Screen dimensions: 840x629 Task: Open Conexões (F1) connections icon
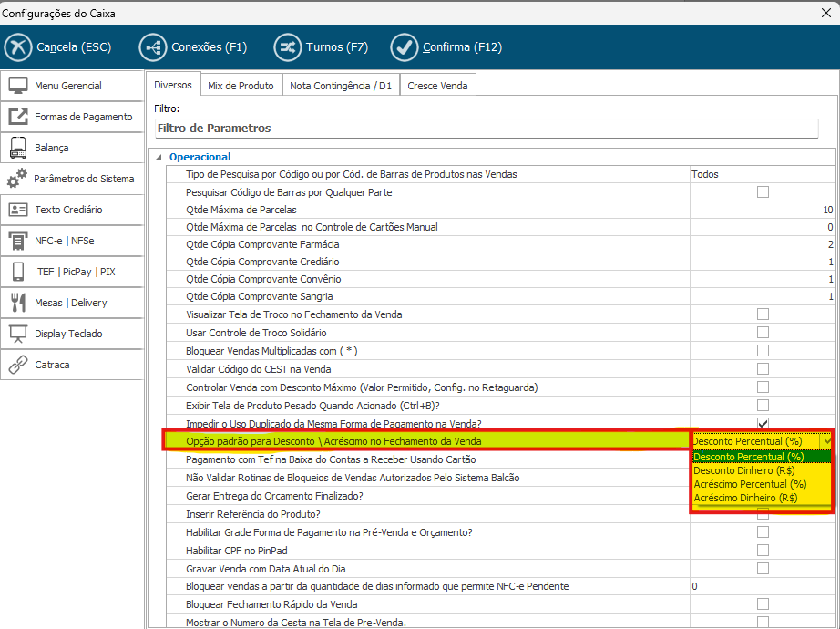(x=153, y=46)
